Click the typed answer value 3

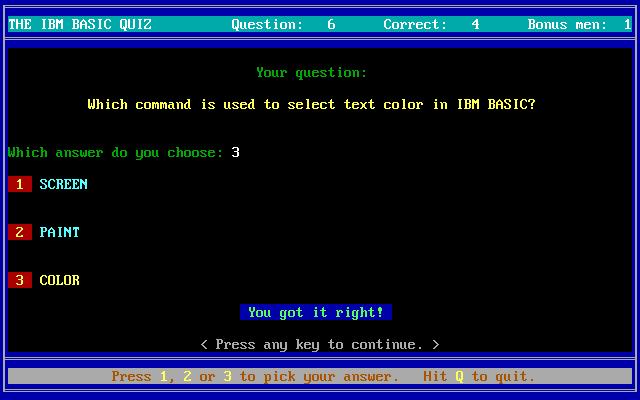pos(236,152)
